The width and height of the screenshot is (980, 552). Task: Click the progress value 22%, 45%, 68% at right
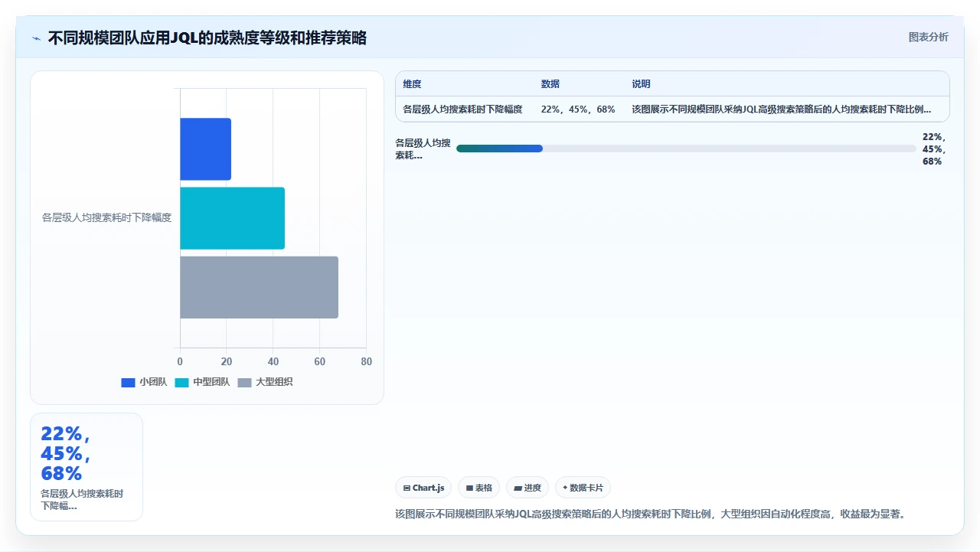(x=934, y=149)
